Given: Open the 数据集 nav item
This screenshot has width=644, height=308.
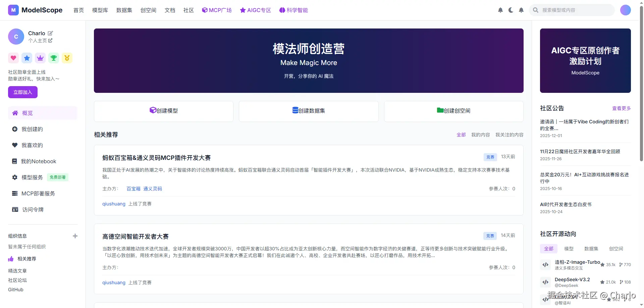Looking at the screenshot, I should pyautogui.click(x=124, y=10).
